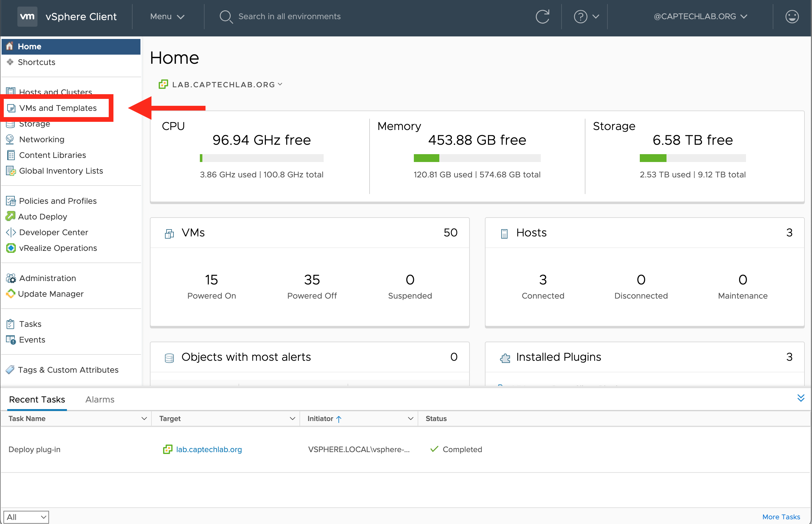
Task: Open vRealize Operations in sidebar
Action: pos(58,248)
